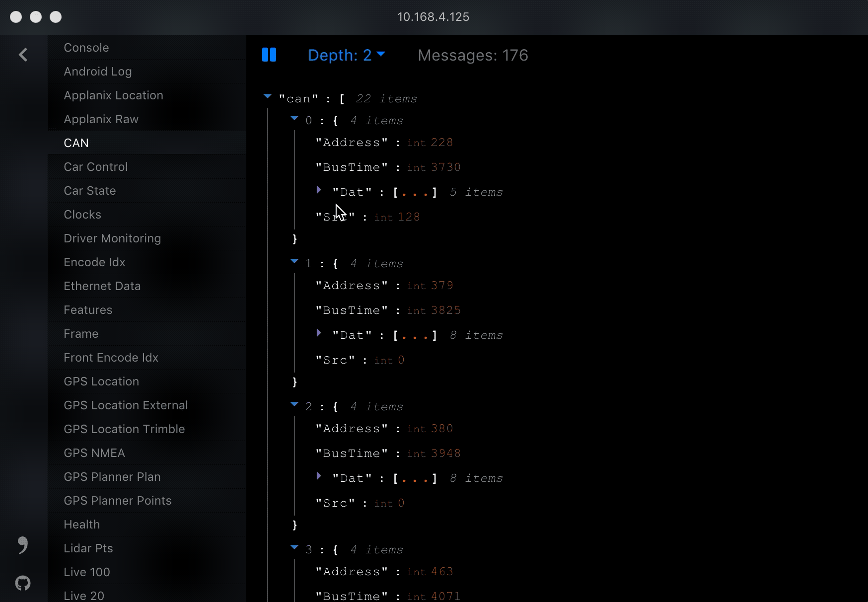The width and height of the screenshot is (868, 602).
Task: Select Front Encode Idx item
Action: pyautogui.click(x=147, y=358)
